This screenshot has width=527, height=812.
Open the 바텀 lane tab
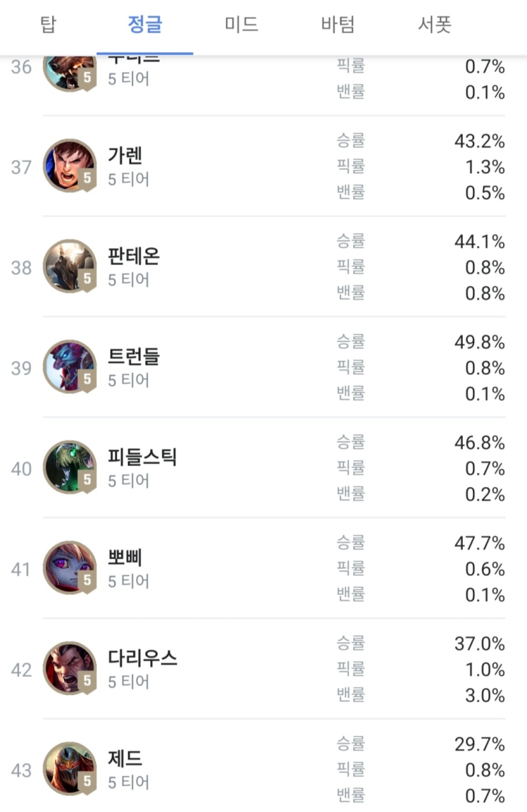[x=338, y=25]
